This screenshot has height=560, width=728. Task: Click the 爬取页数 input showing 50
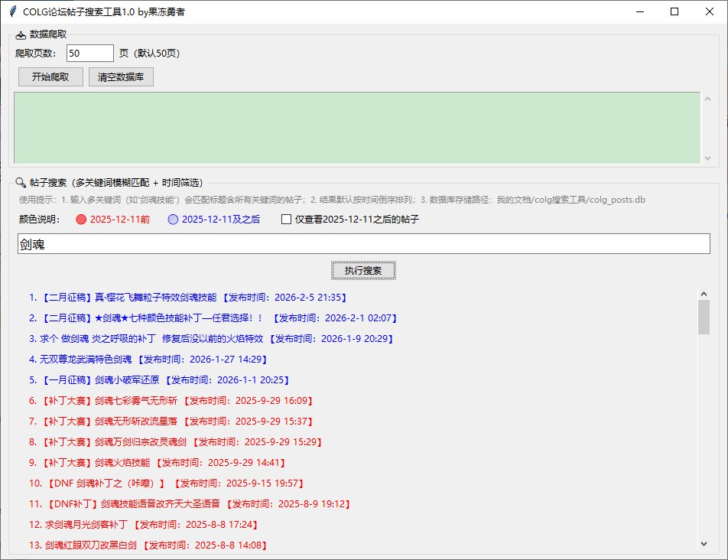(x=89, y=54)
